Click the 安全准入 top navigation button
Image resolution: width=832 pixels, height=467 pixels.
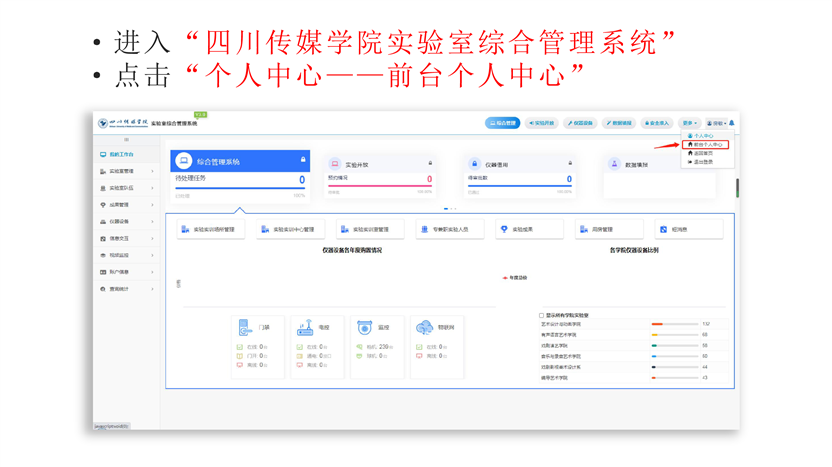tap(657, 123)
